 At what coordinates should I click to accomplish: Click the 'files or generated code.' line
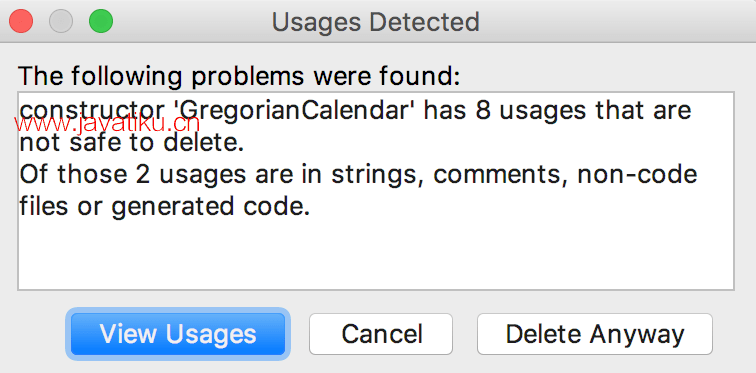(x=164, y=207)
